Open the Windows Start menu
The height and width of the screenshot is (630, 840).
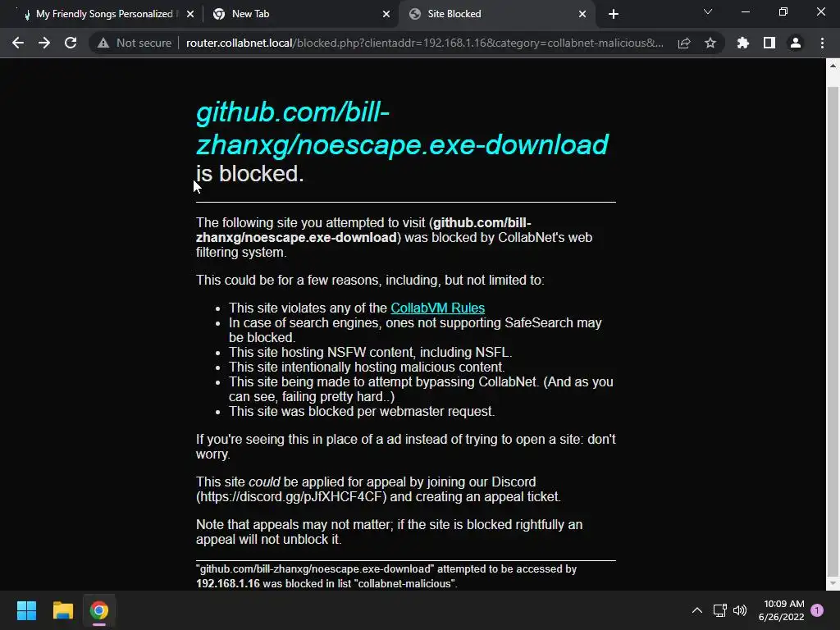26,610
